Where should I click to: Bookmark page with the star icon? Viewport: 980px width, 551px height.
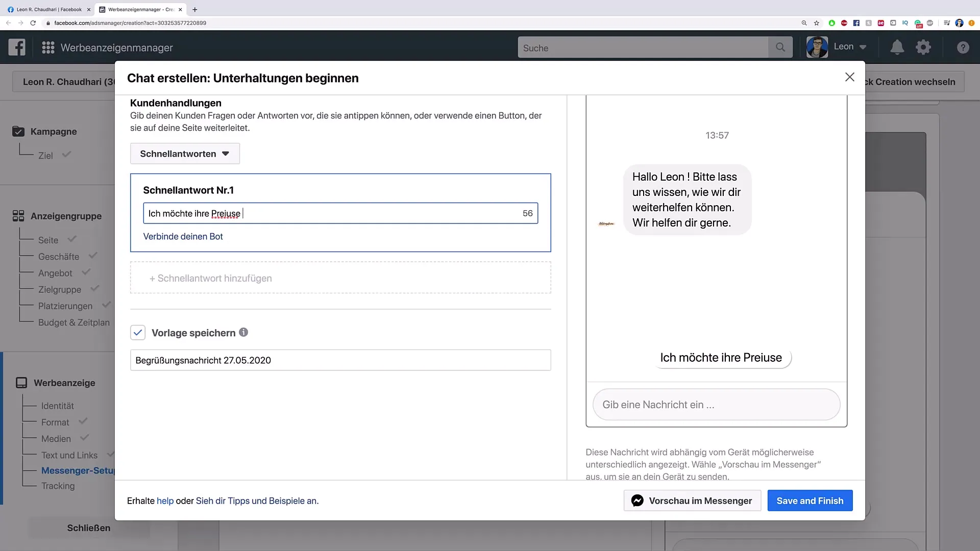click(x=817, y=23)
